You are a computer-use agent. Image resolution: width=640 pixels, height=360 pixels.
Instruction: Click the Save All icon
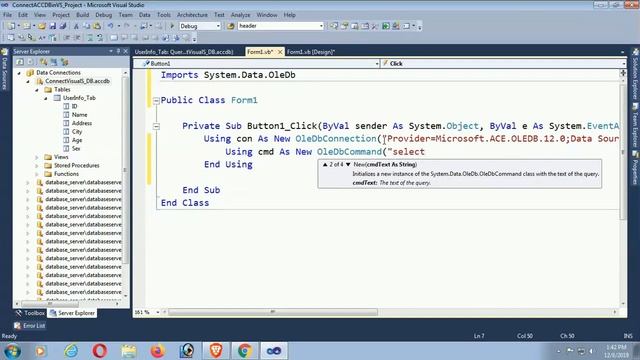pyautogui.click(x=62, y=26)
